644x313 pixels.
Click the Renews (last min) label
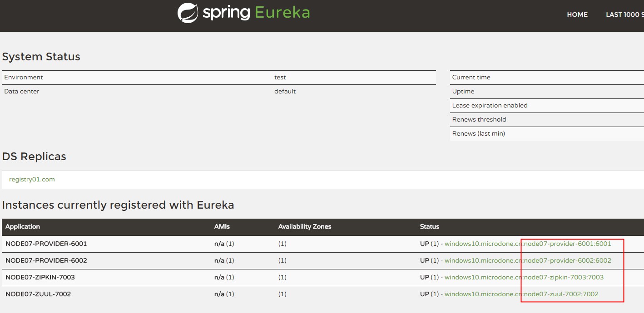[x=479, y=133]
